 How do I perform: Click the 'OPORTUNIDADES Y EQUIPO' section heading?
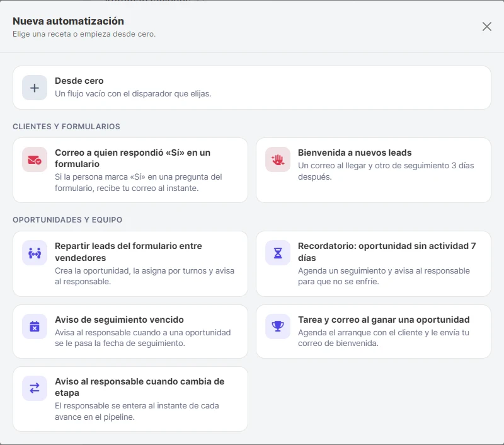[x=67, y=219]
